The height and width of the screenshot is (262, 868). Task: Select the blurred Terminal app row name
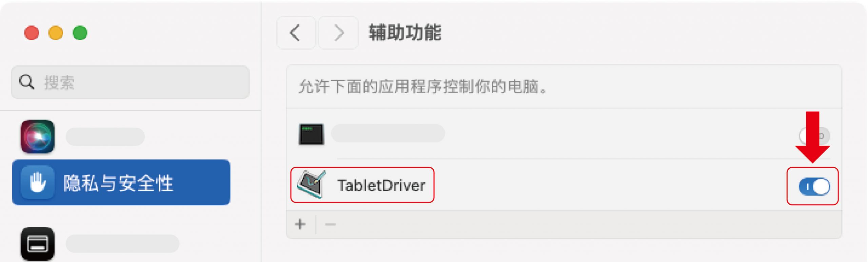pos(388,133)
